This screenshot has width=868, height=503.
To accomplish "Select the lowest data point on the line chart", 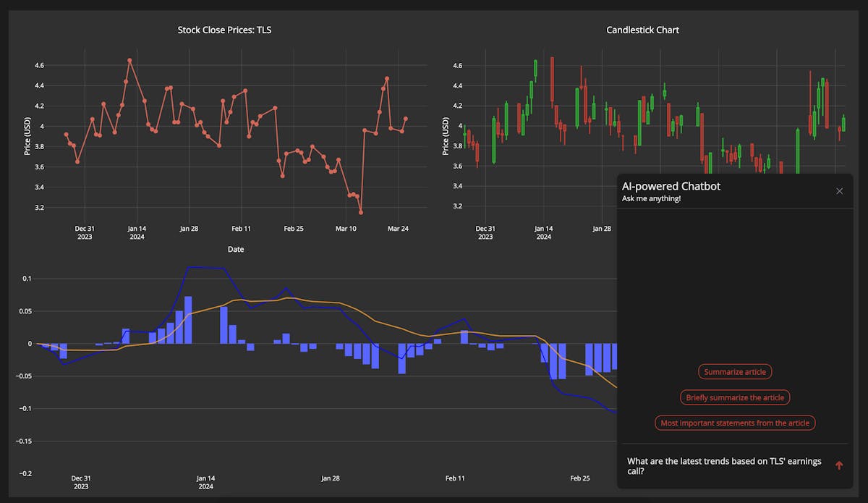I will 360,212.
